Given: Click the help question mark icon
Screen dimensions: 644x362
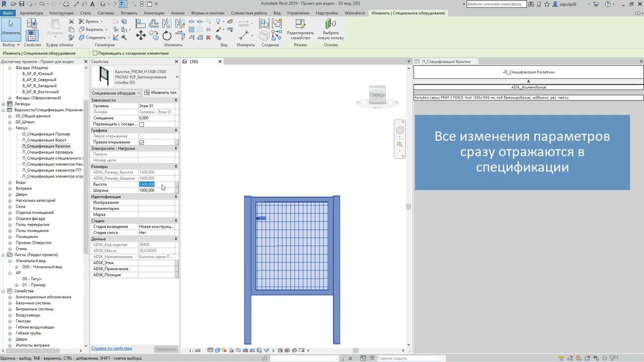Looking at the screenshot, I should (608, 4).
